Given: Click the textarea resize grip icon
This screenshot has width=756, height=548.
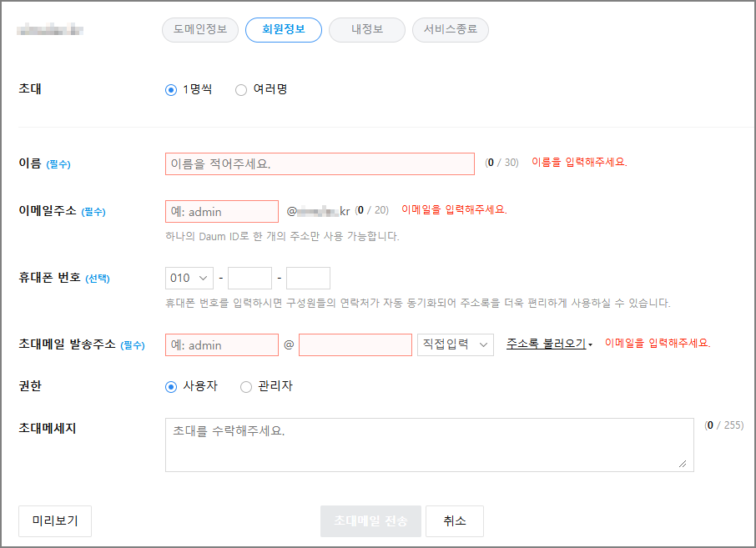Looking at the screenshot, I should click(683, 464).
